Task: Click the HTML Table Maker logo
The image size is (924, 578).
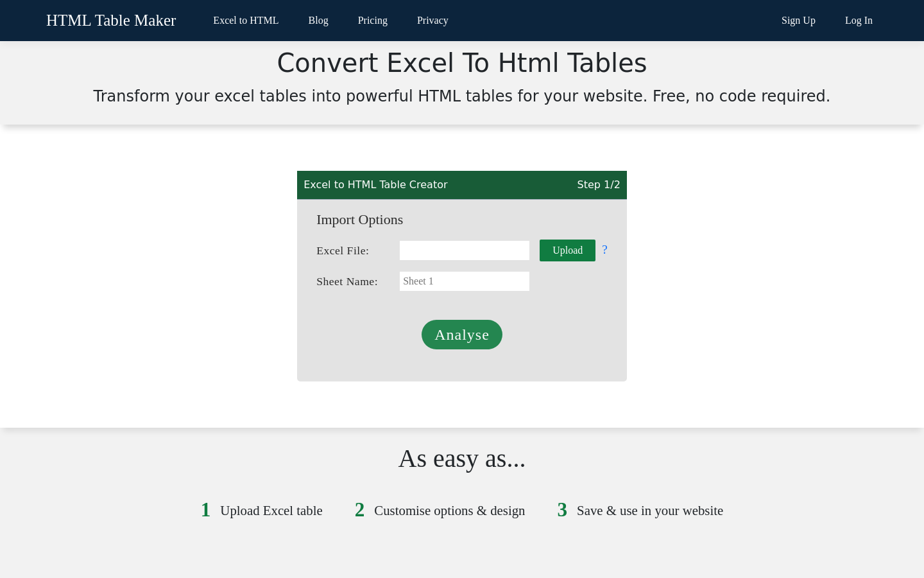Action: click(x=111, y=21)
